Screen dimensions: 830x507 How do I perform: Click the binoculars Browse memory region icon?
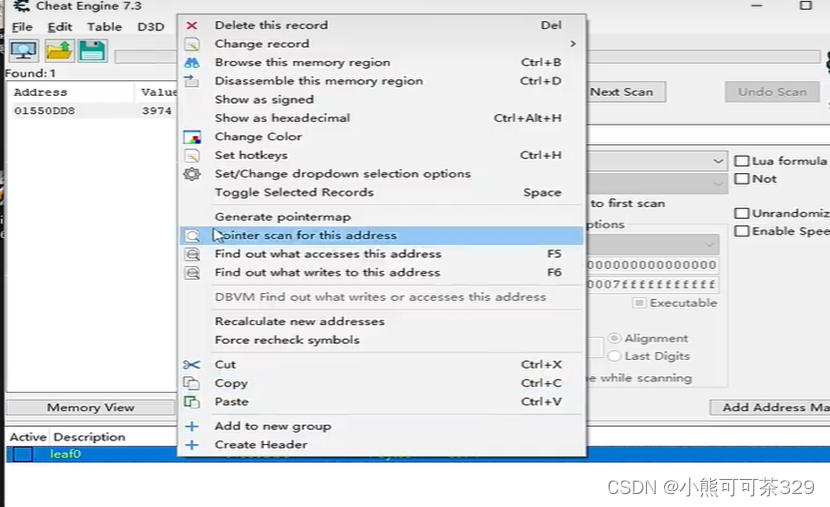pos(192,62)
